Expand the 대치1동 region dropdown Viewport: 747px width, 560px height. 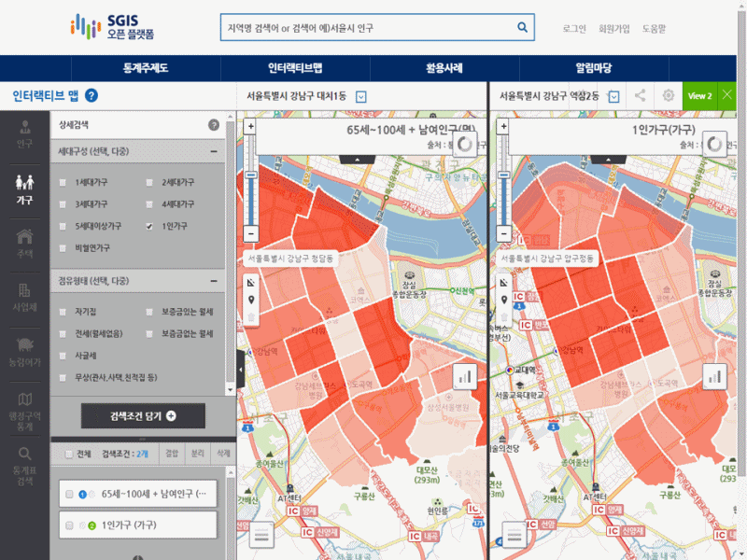361,96
